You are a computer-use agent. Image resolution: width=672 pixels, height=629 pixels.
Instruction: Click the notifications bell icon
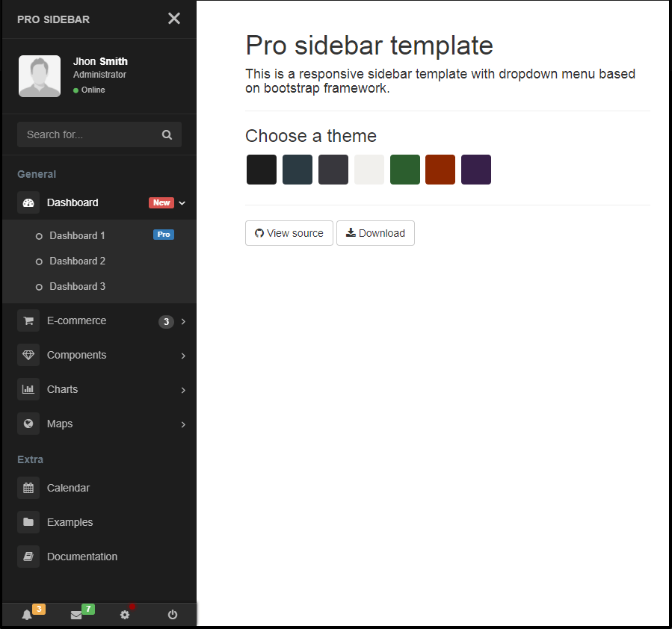click(x=28, y=615)
